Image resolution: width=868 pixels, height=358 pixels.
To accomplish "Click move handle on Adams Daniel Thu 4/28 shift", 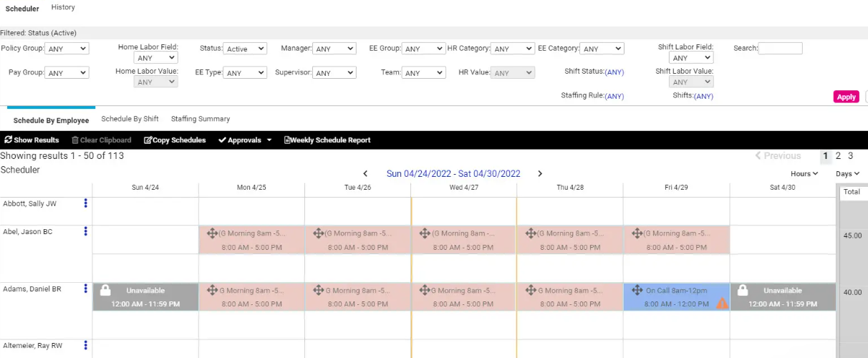I will tap(531, 291).
